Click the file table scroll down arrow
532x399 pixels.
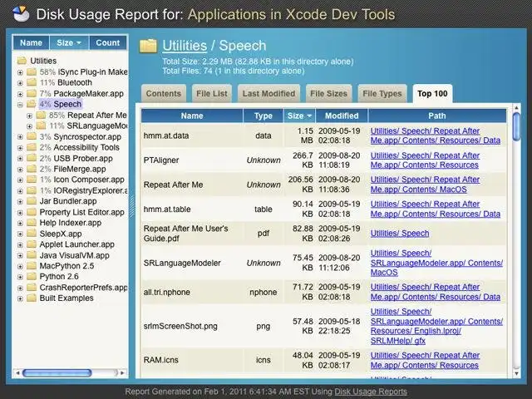coord(517,373)
